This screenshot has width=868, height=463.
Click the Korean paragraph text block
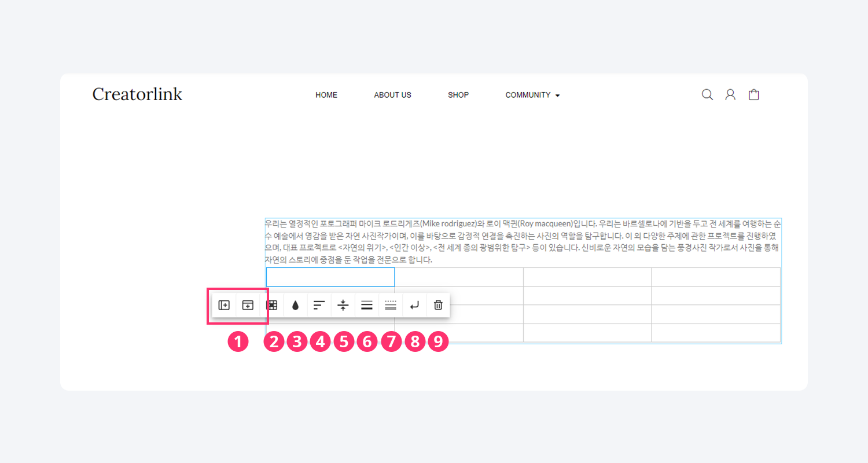pyautogui.click(x=523, y=242)
